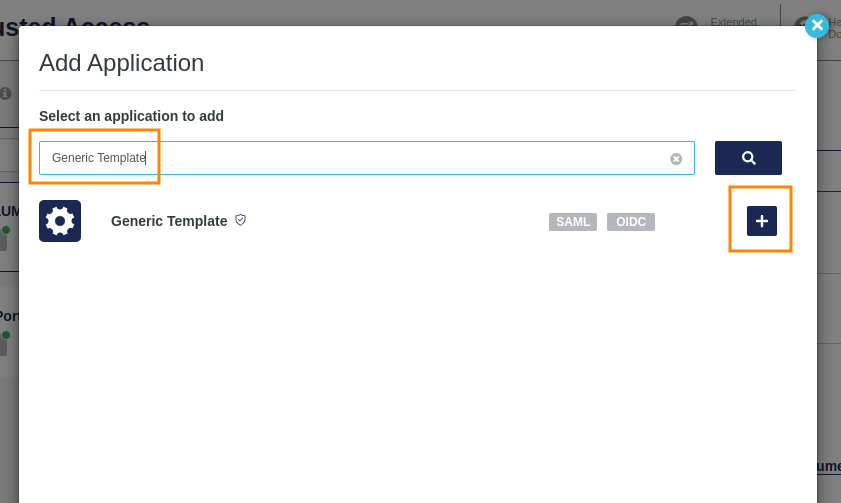The image size is (841, 503).
Task: Click the help icon in the top-right header
Action: [800, 23]
